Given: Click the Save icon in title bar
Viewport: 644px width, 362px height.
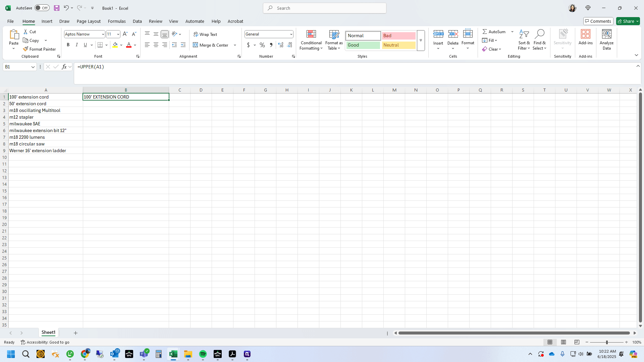Looking at the screenshot, I should click(57, 8).
